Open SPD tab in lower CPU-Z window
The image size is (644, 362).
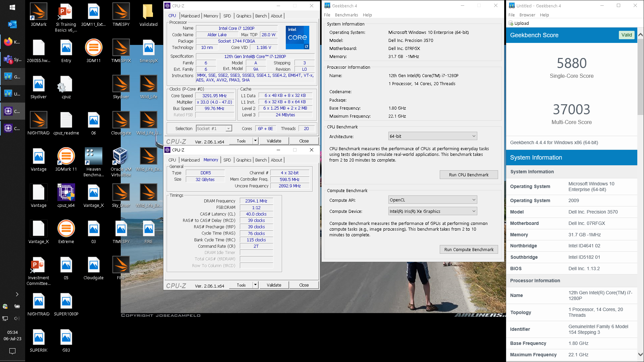227,160
